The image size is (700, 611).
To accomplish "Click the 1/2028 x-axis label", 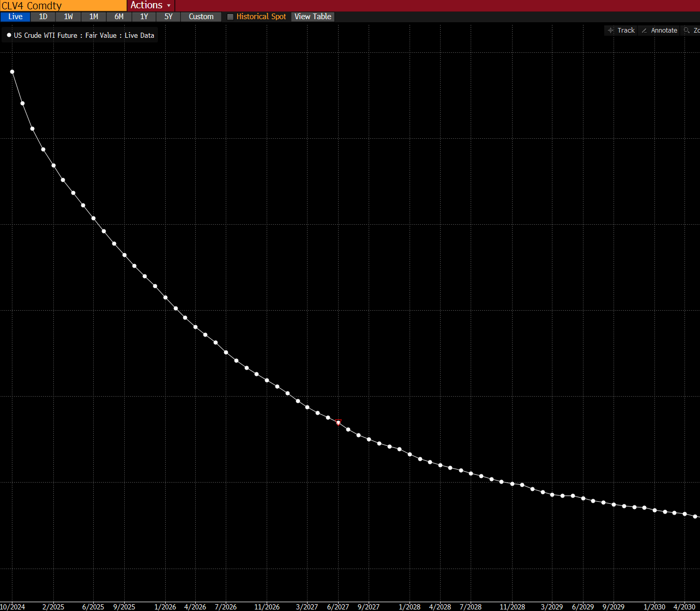I will point(410,607).
